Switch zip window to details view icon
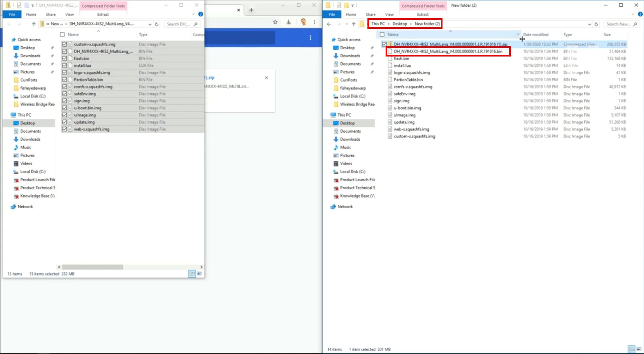644x354 pixels. click(192, 274)
